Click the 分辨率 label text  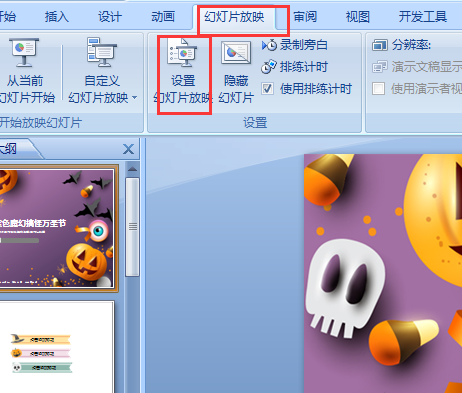coord(411,45)
